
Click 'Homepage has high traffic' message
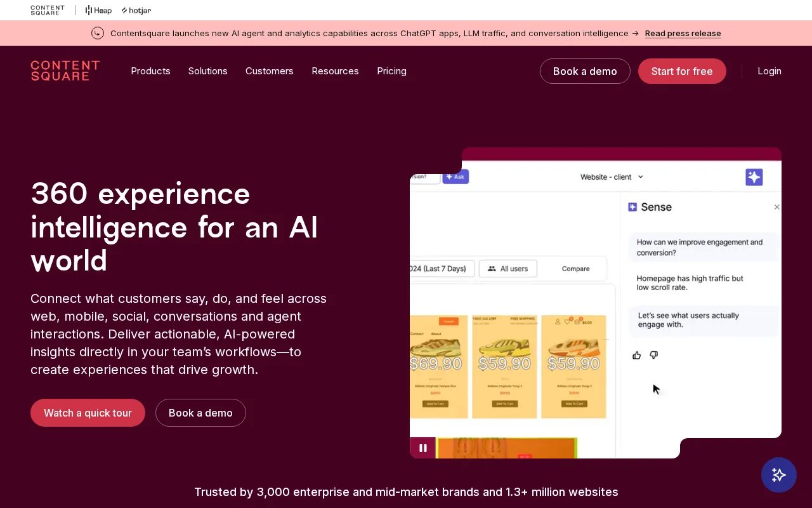click(690, 283)
